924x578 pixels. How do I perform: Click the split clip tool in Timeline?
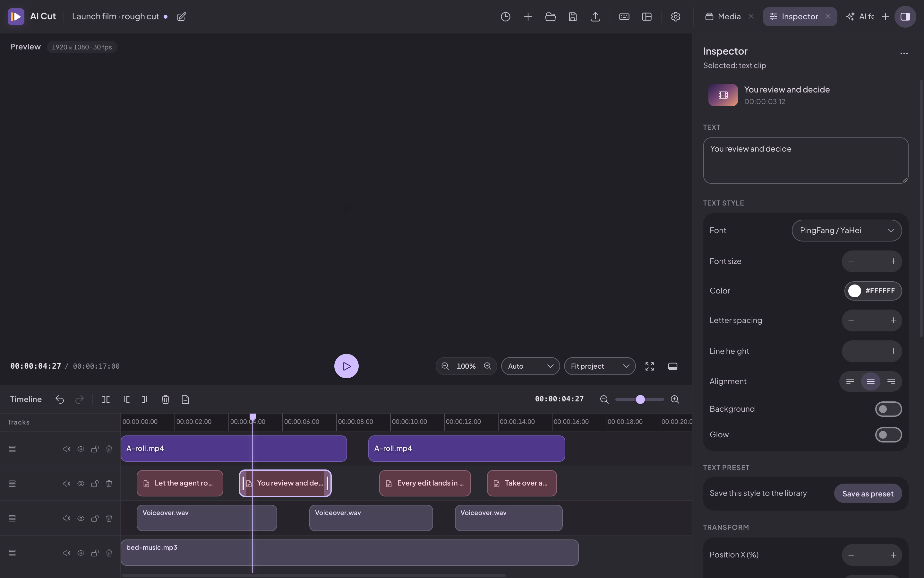coord(106,399)
